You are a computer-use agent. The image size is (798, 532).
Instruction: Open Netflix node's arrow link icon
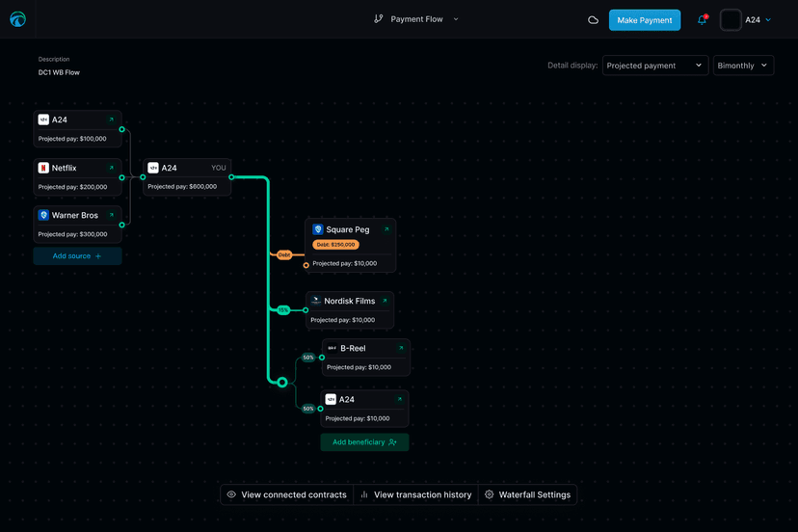click(112, 168)
